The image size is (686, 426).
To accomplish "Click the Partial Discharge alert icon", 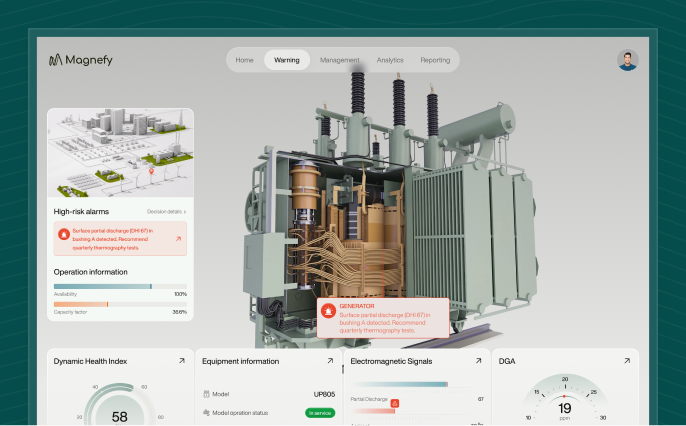I will coord(394,403).
